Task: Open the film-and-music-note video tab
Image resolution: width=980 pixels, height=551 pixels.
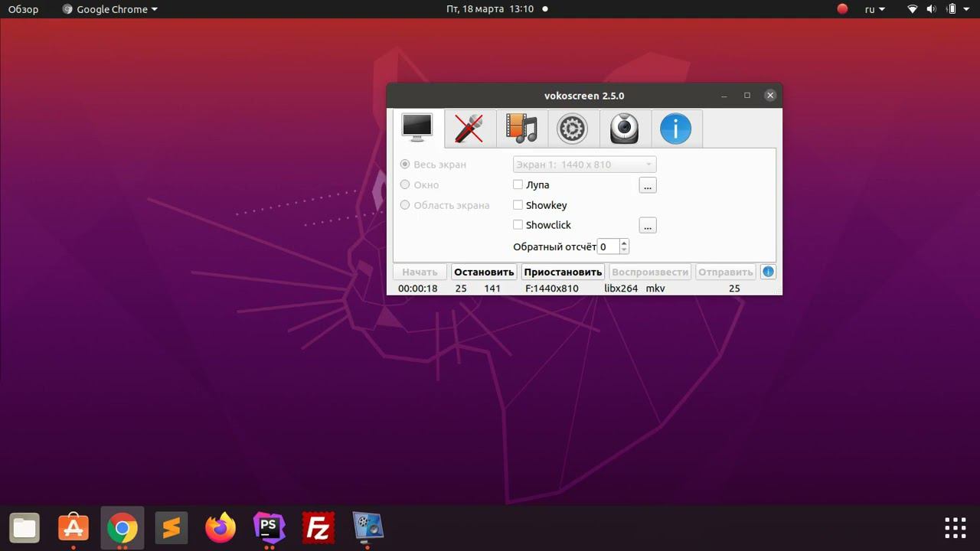Action: point(521,129)
